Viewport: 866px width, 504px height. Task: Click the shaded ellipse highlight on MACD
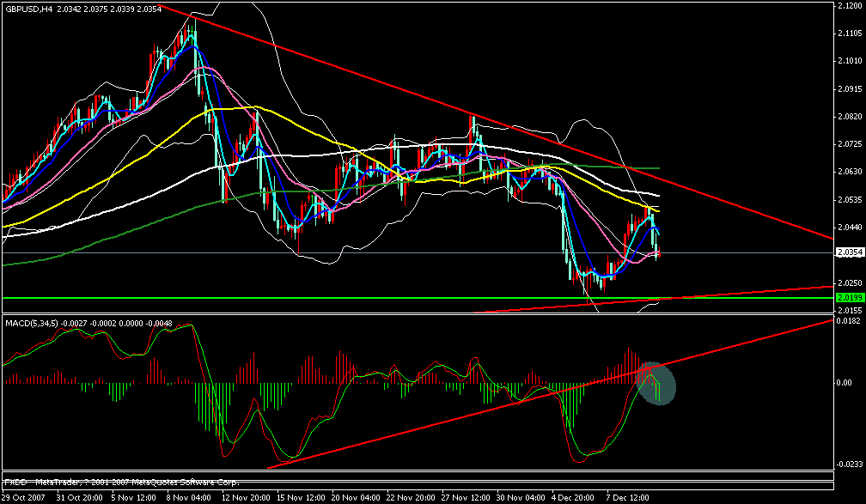click(x=656, y=384)
